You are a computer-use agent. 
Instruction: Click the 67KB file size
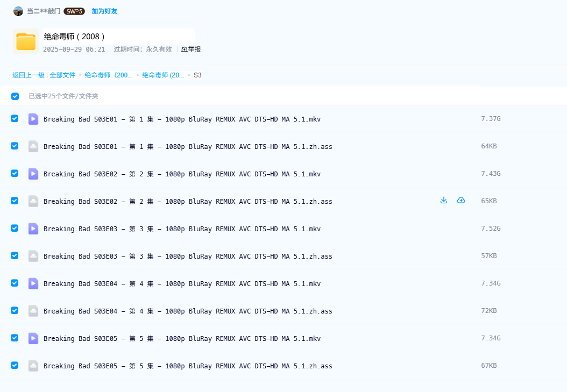tap(489, 366)
